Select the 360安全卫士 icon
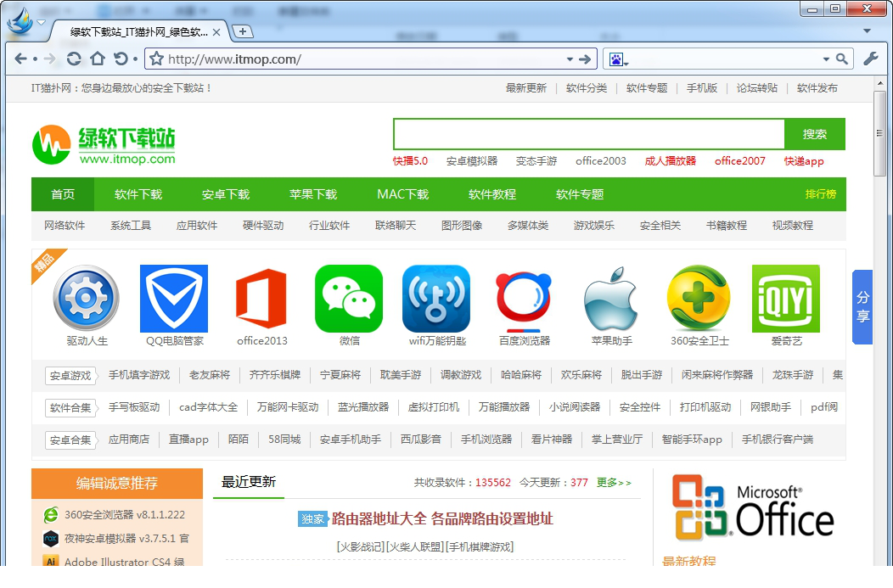 pyautogui.click(x=699, y=299)
